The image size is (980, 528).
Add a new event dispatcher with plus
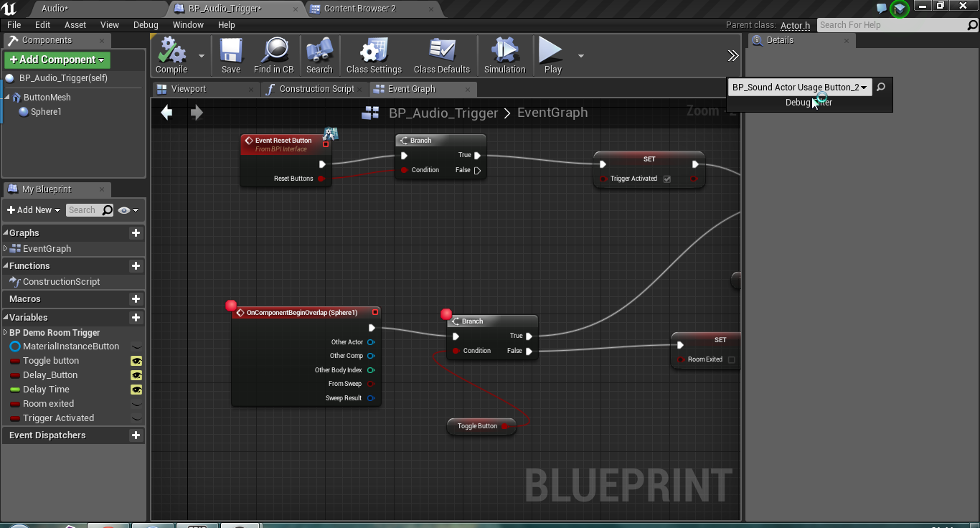tap(136, 435)
